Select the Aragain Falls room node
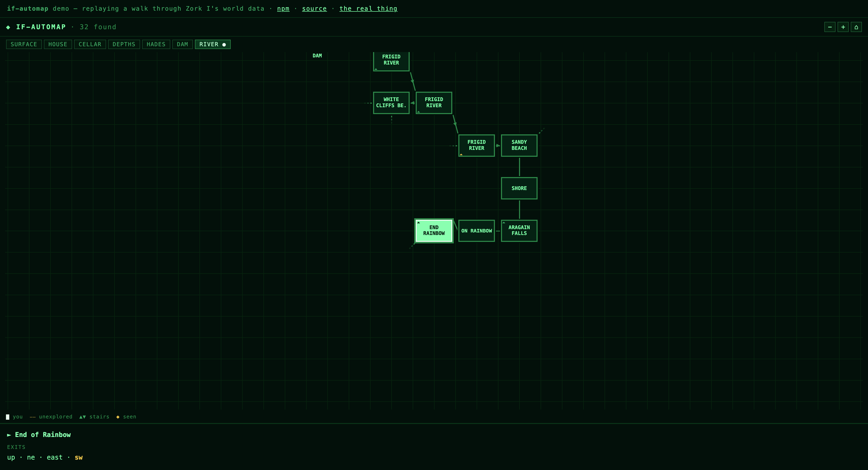Screen dimensions: 868x470 (x=519, y=231)
